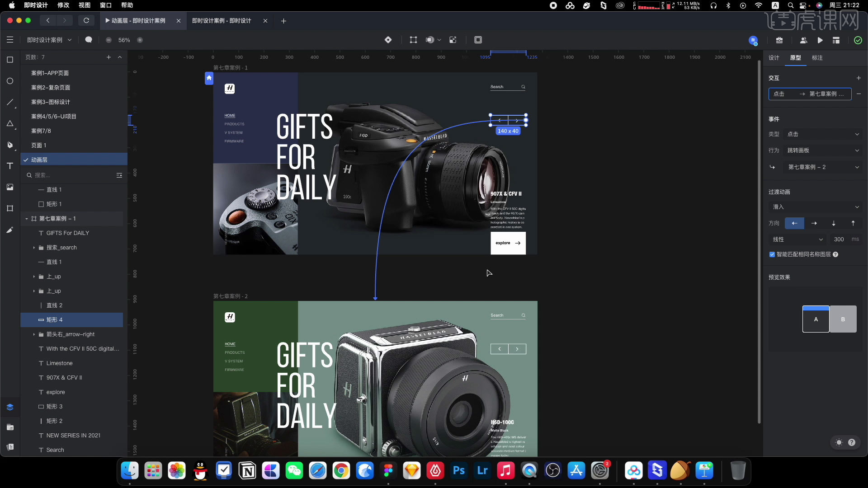
Task: Add a new interaction with plus icon
Action: coord(859,78)
